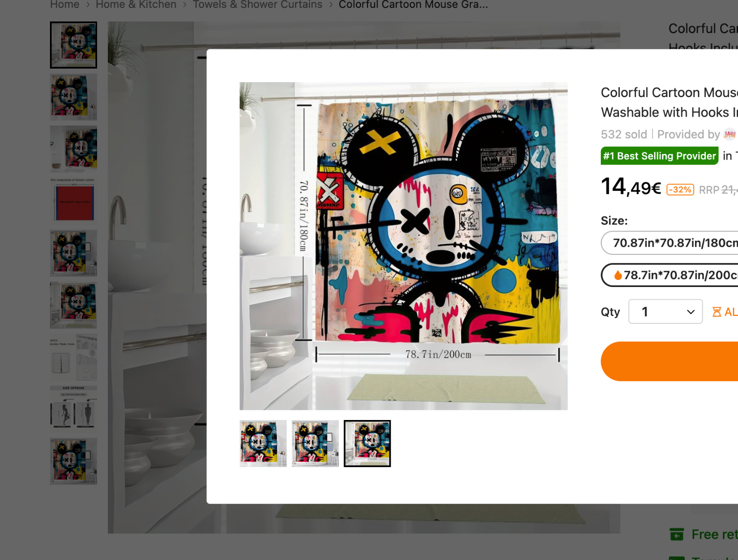Click the Home breadcrumb link
This screenshot has height=560, width=738.
[64, 5]
